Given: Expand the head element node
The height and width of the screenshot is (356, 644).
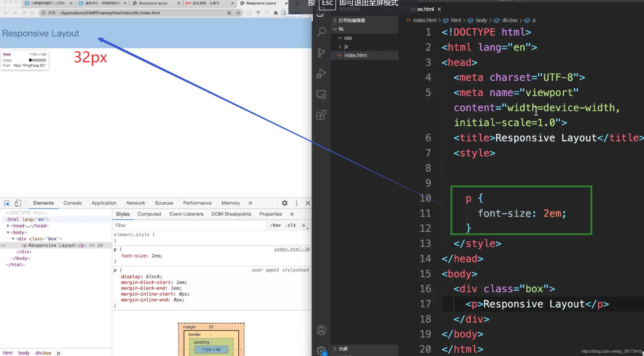Looking at the screenshot, I should pyautogui.click(x=8, y=226).
